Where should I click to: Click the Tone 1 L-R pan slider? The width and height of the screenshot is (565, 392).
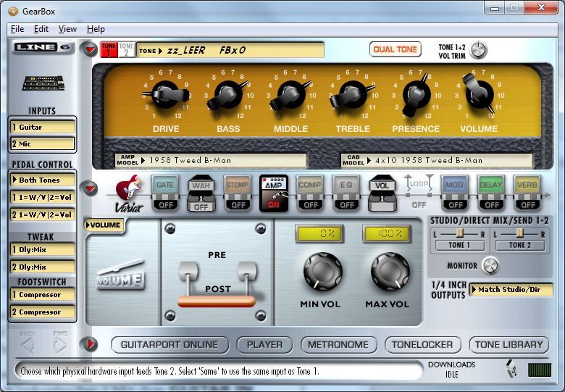459,233
